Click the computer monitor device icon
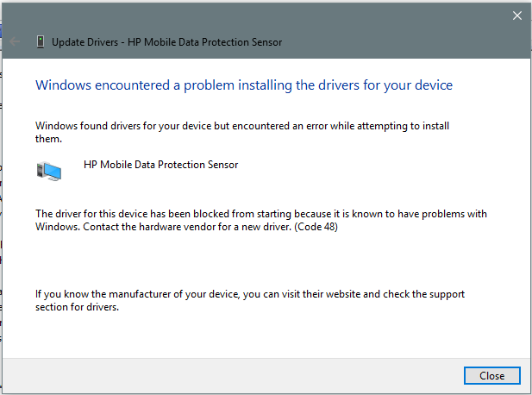 49,170
